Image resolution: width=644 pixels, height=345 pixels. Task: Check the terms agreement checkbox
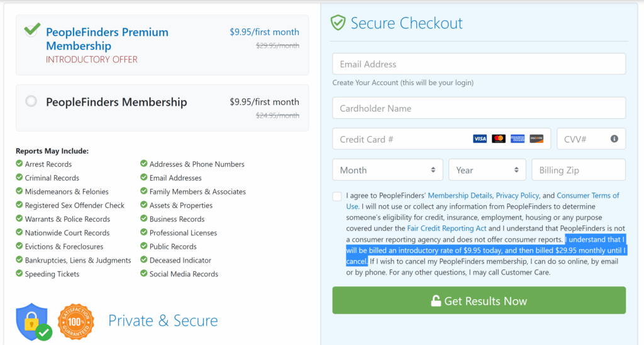(337, 196)
